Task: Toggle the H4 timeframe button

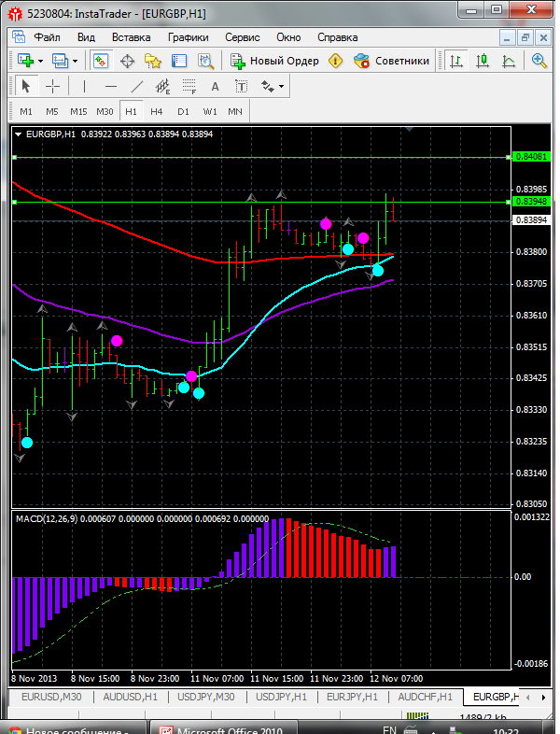Action: click(156, 111)
